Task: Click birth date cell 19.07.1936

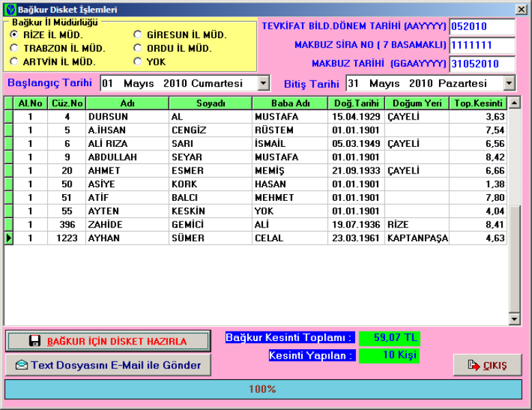Action: (356, 224)
